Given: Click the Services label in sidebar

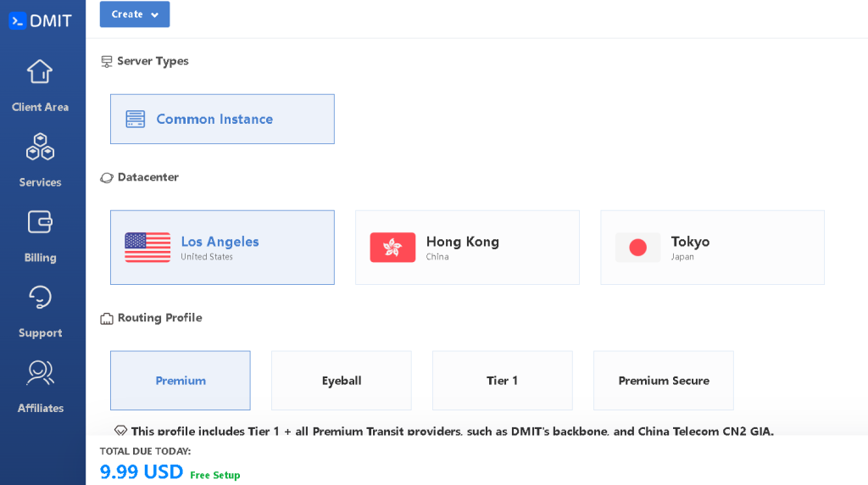Looking at the screenshot, I should pos(40,182).
